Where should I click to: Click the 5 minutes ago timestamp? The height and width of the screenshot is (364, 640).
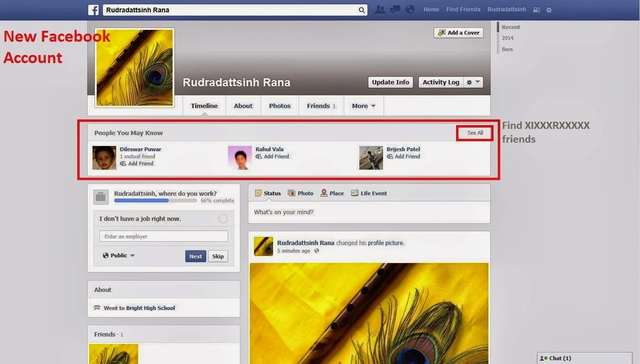click(x=293, y=251)
